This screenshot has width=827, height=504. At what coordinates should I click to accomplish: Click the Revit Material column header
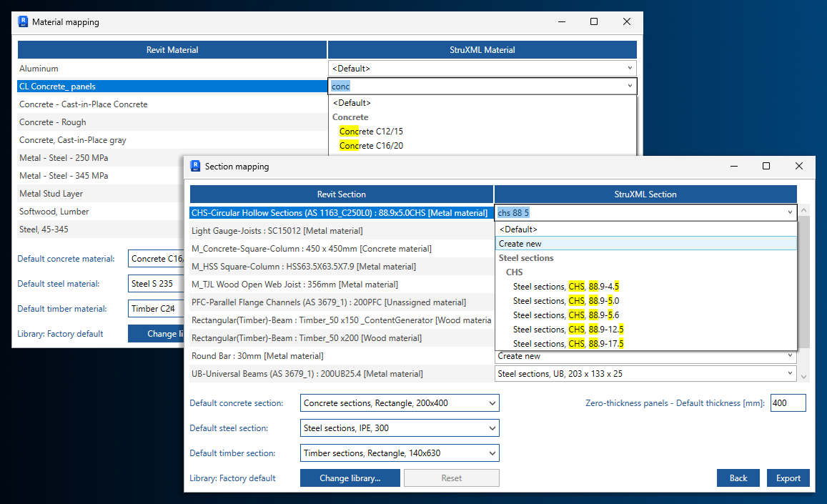[x=172, y=49]
